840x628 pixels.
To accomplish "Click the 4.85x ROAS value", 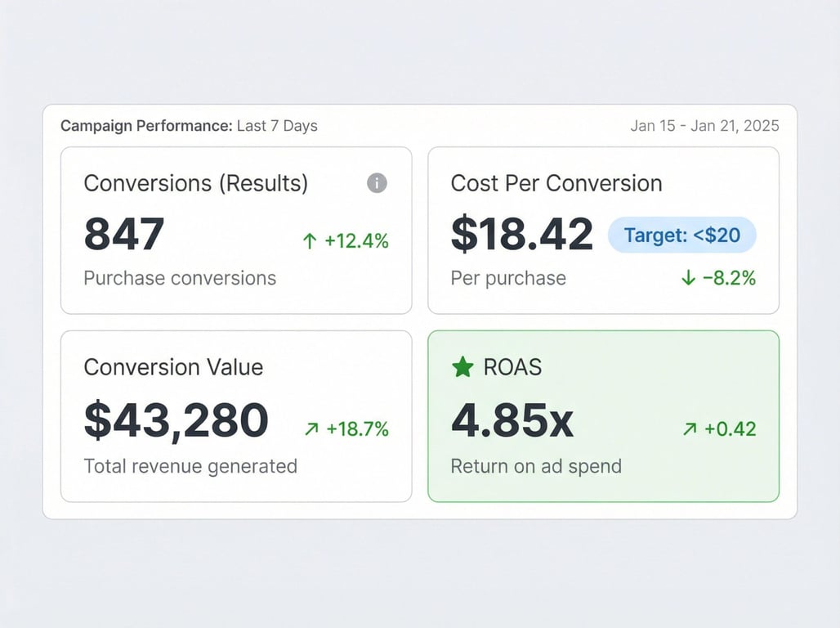I will pos(512,420).
